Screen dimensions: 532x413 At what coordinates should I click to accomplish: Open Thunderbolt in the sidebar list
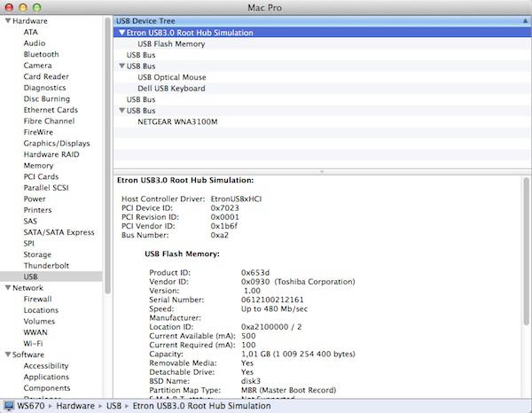click(45, 266)
